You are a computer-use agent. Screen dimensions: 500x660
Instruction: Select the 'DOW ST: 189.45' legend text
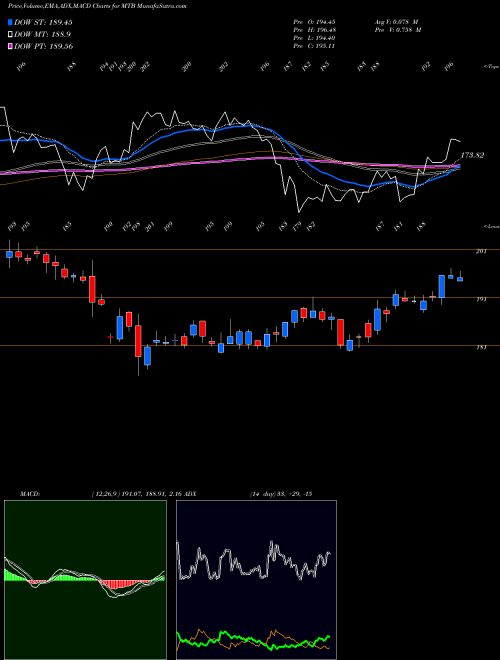[x=43, y=22]
